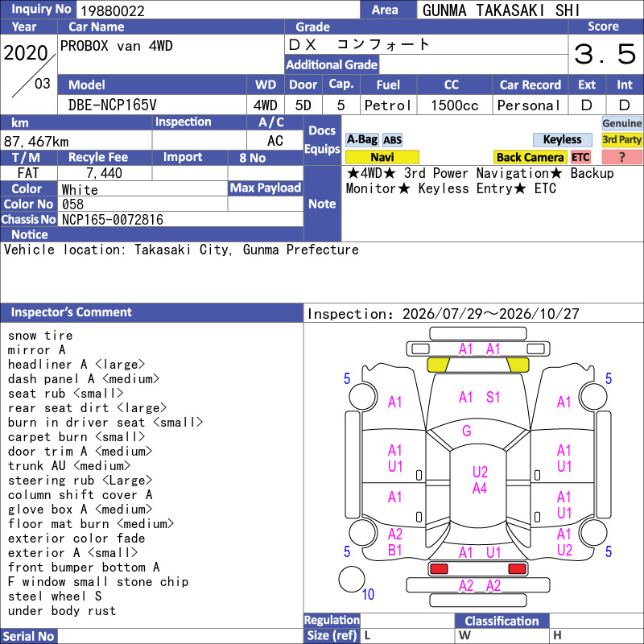
Task: Select the red ETC badge
Action: coord(580,157)
